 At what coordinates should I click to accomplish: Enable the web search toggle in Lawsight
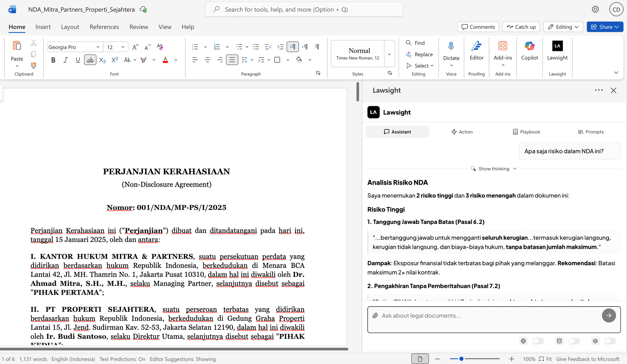539,341
